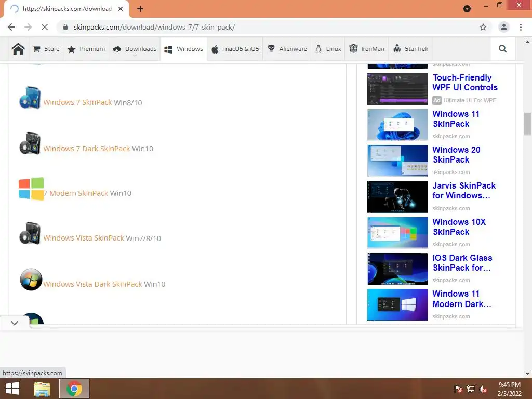Click the scrollbar down arrow
Image resolution: width=532 pixels, height=399 pixels.
coord(527,374)
